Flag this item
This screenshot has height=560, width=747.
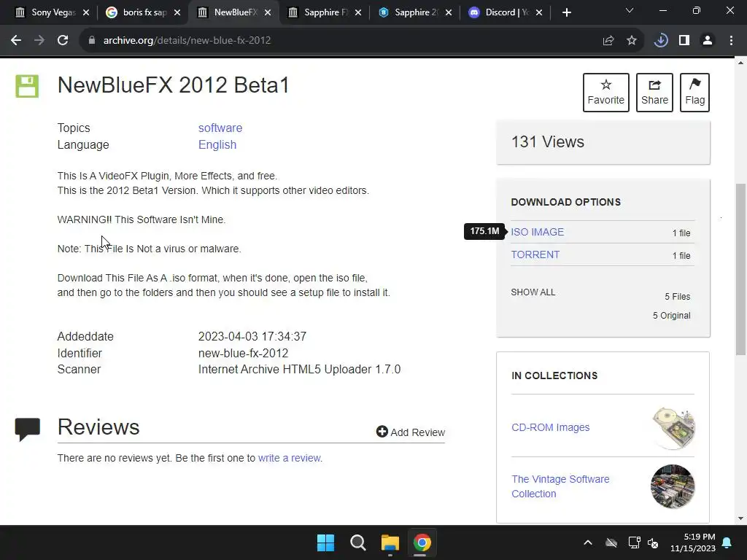[694, 93]
